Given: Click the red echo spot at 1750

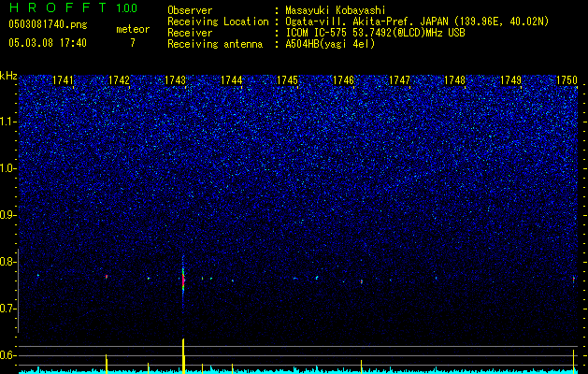Looking at the screenshot, I should coord(573,280).
